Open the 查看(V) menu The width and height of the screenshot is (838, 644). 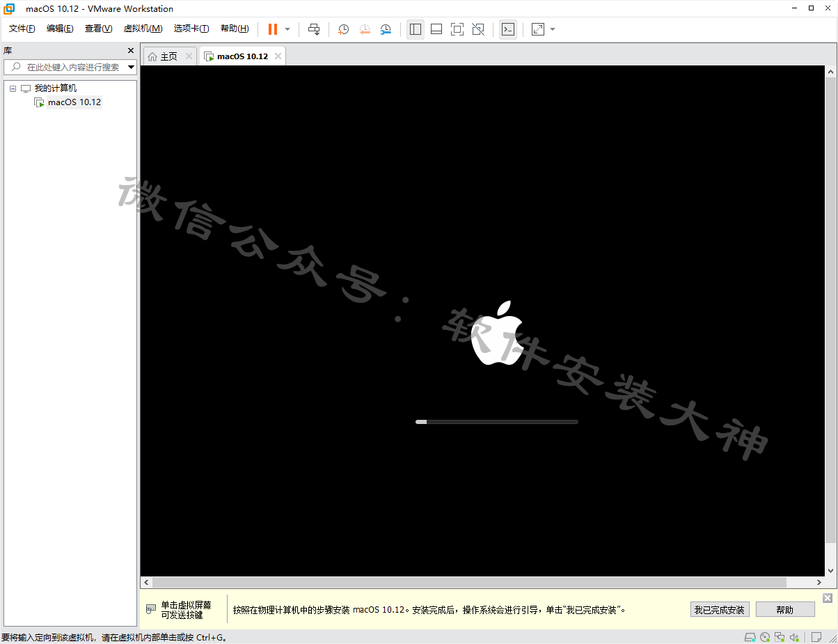click(98, 29)
